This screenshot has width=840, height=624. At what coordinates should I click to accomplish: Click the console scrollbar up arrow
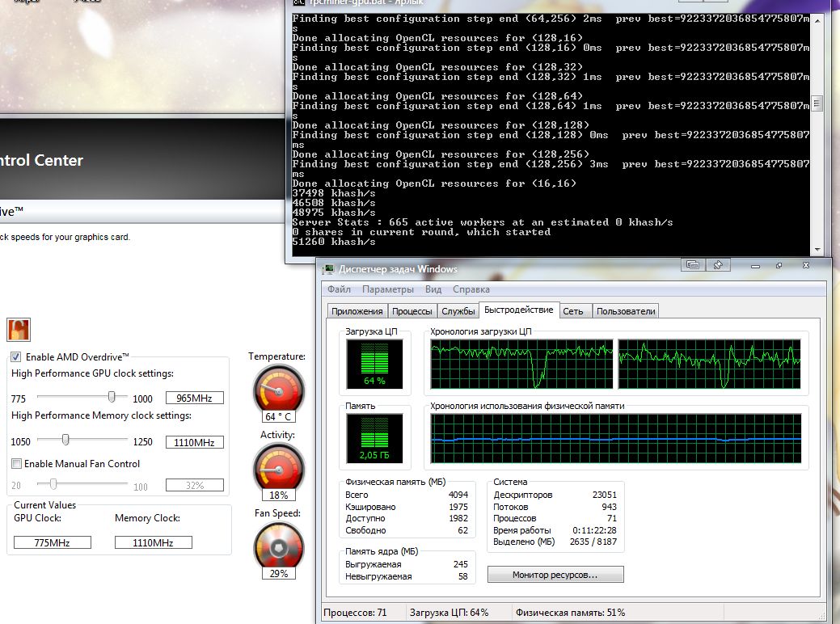[817, 20]
